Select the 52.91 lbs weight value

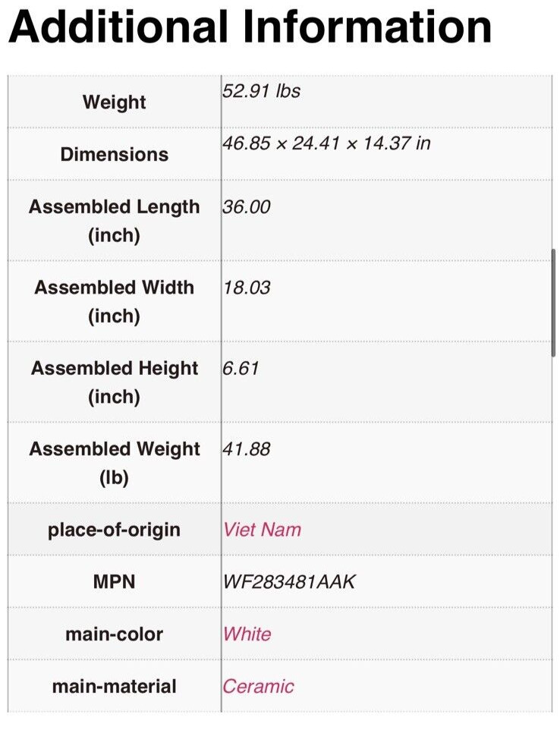261,91
